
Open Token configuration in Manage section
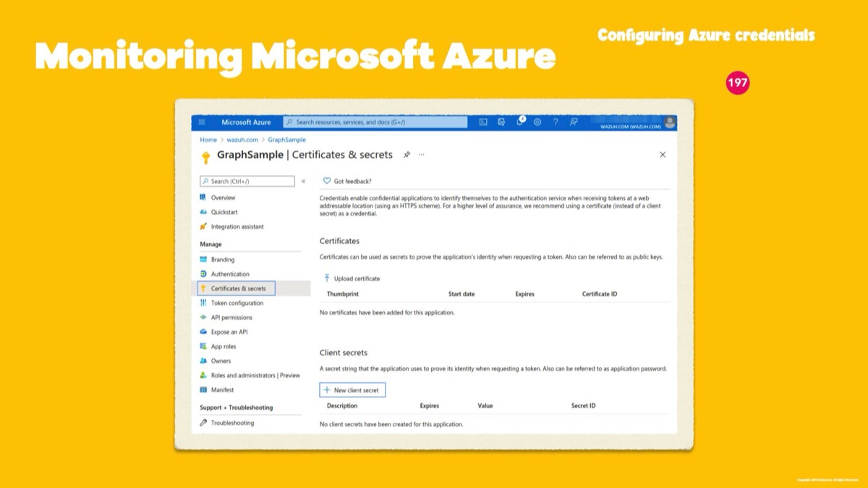point(237,303)
